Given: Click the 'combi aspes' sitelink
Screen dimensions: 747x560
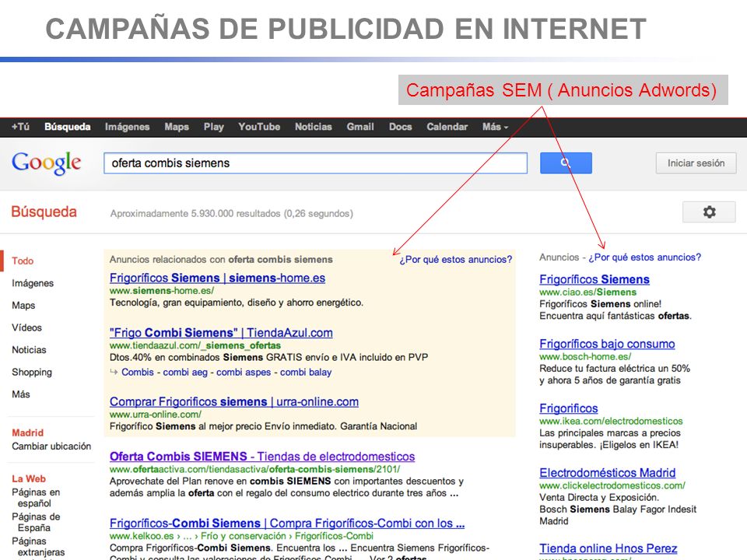Looking at the screenshot, I should pyautogui.click(x=244, y=373).
